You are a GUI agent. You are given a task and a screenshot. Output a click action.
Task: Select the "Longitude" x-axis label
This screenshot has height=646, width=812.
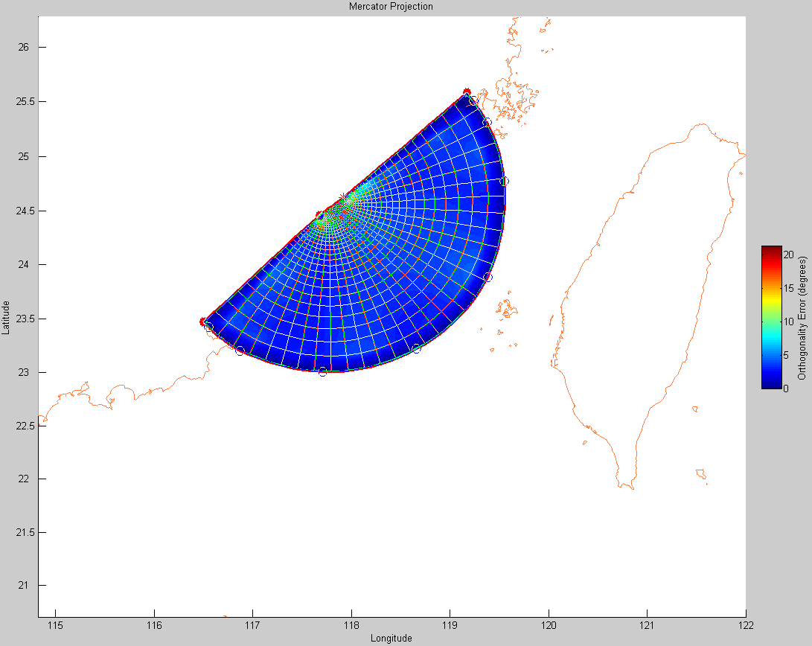391,638
